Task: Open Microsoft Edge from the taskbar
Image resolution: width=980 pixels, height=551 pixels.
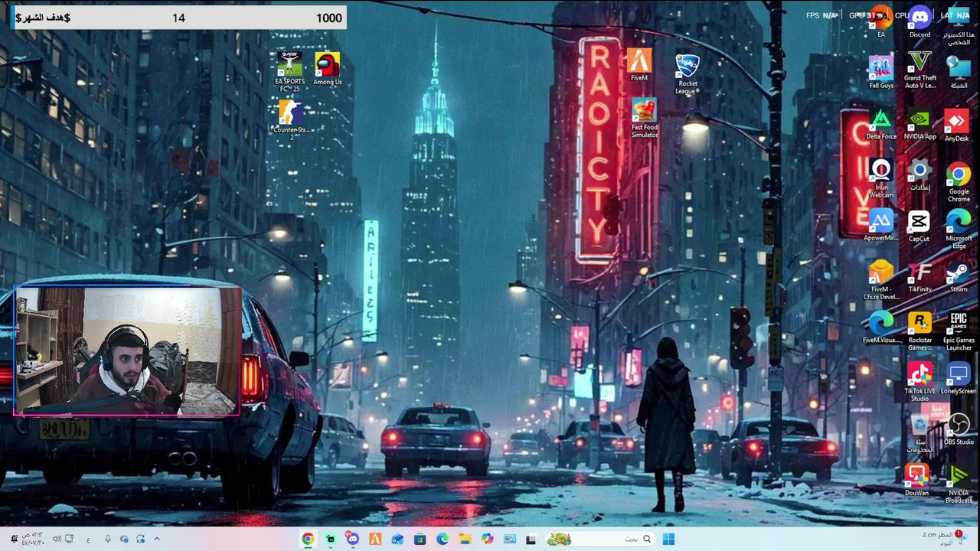Action: [x=443, y=540]
